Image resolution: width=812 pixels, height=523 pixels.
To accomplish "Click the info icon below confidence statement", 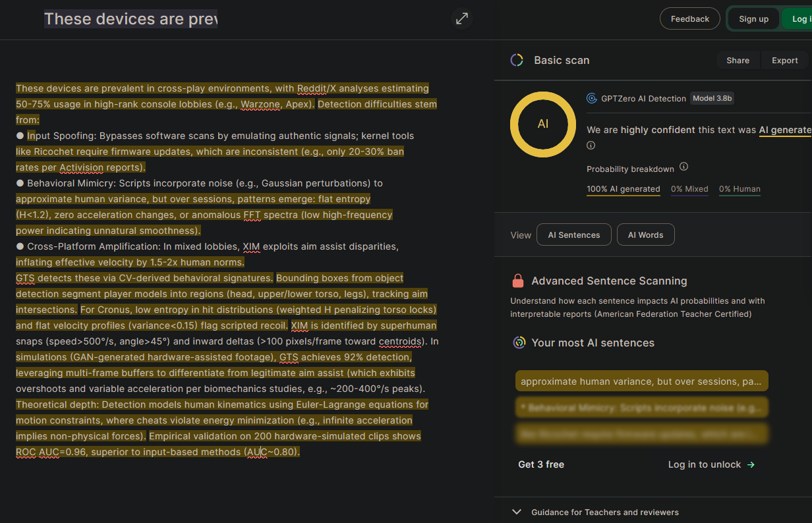I will (x=591, y=146).
